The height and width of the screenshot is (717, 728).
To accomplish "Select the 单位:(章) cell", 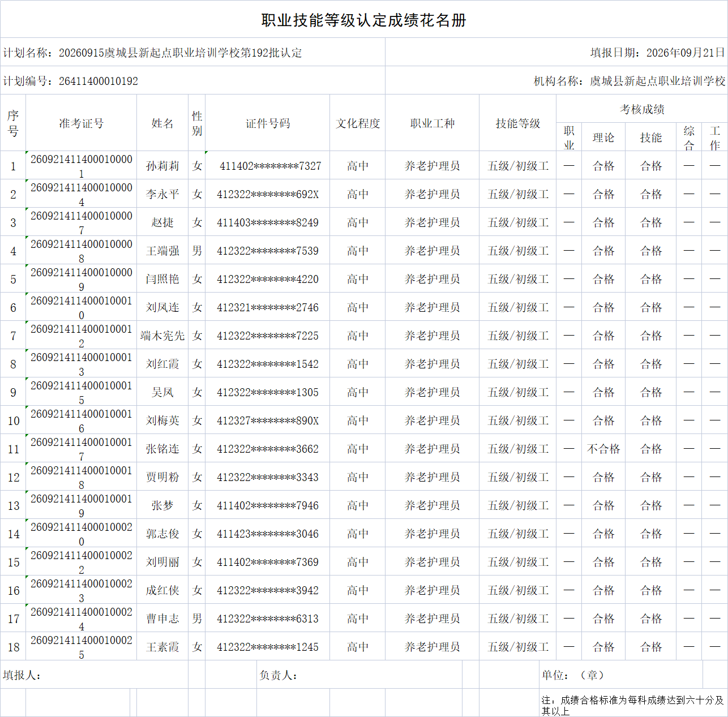I will tap(621, 675).
